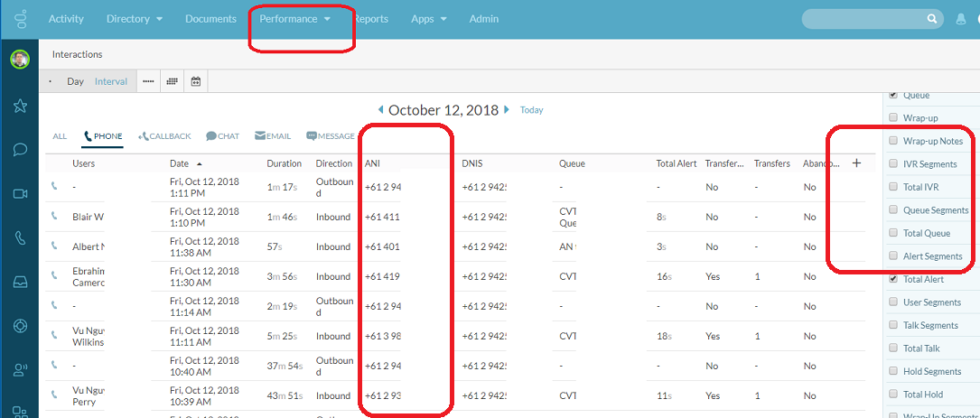Open the Documents menu item
980x418 pixels.
[210, 19]
